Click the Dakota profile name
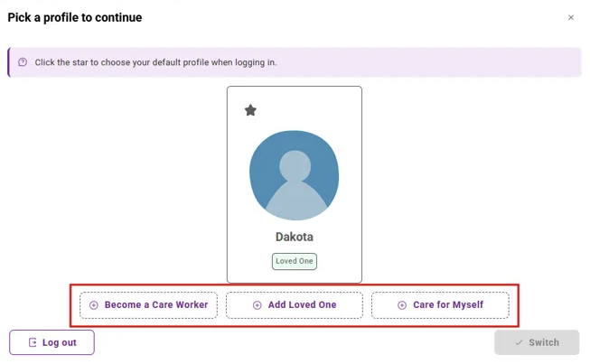Image resolution: width=590 pixels, height=364 pixels. [294, 237]
